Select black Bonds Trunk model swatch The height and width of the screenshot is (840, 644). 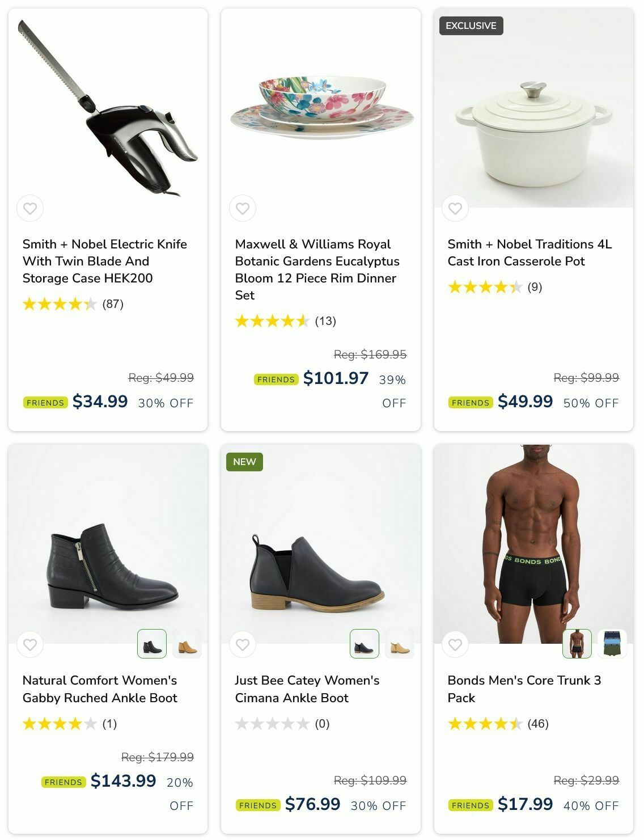577,644
